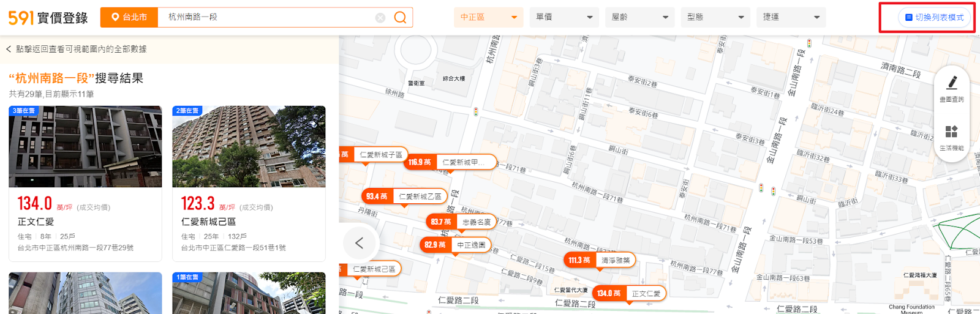Open the 生活機能 amenities tool
This screenshot has height=314, width=980.
(x=951, y=138)
